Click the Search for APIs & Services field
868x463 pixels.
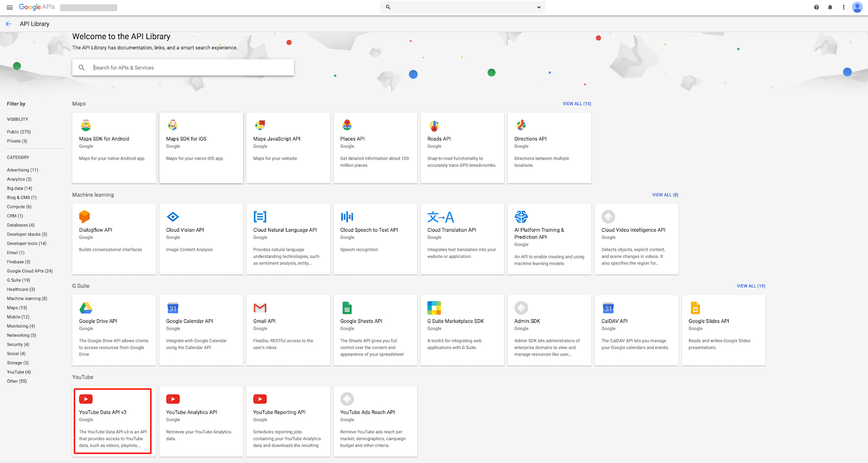click(x=183, y=68)
